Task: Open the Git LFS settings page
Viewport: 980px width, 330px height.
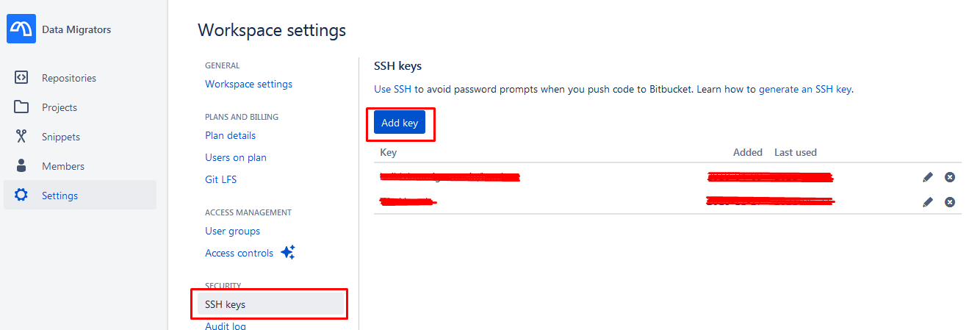Action: coord(221,179)
